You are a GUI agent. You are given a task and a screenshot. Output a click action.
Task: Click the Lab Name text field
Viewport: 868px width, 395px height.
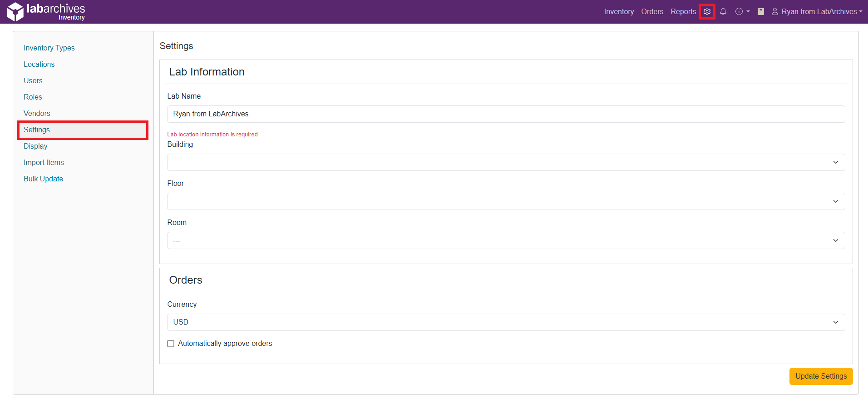tap(506, 114)
